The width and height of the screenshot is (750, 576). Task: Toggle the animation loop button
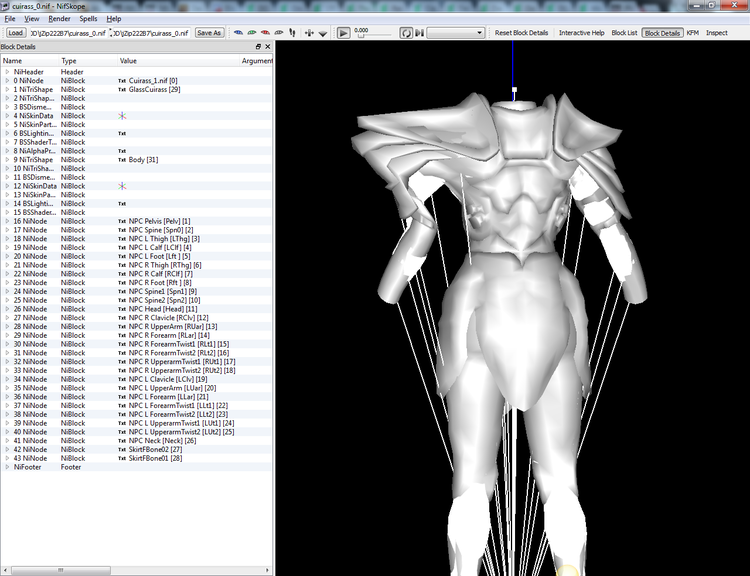click(x=406, y=33)
